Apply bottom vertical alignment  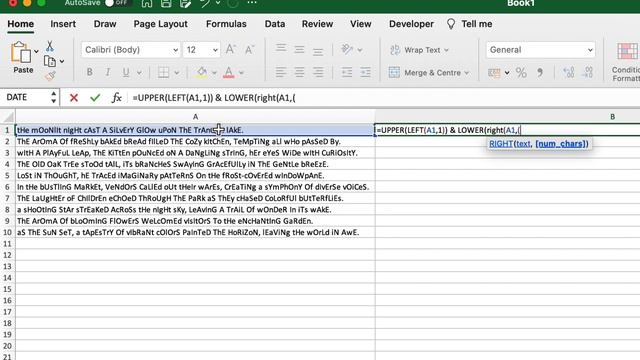click(318, 51)
